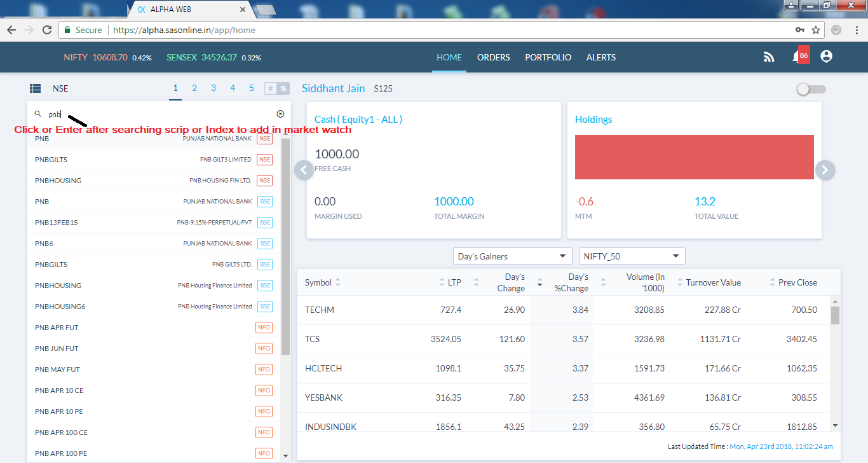Open the ALERTS tab
868x463 pixels.
(601, 57)
